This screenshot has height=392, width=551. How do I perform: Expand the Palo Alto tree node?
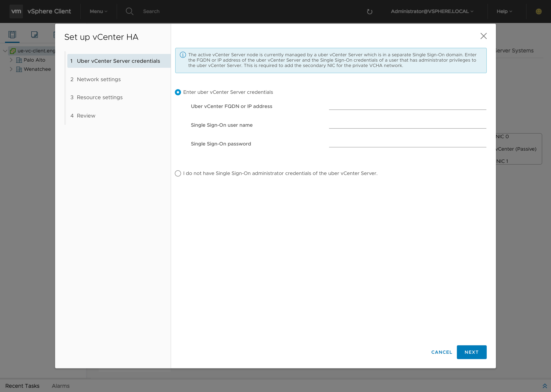click(x=11, y=60)
